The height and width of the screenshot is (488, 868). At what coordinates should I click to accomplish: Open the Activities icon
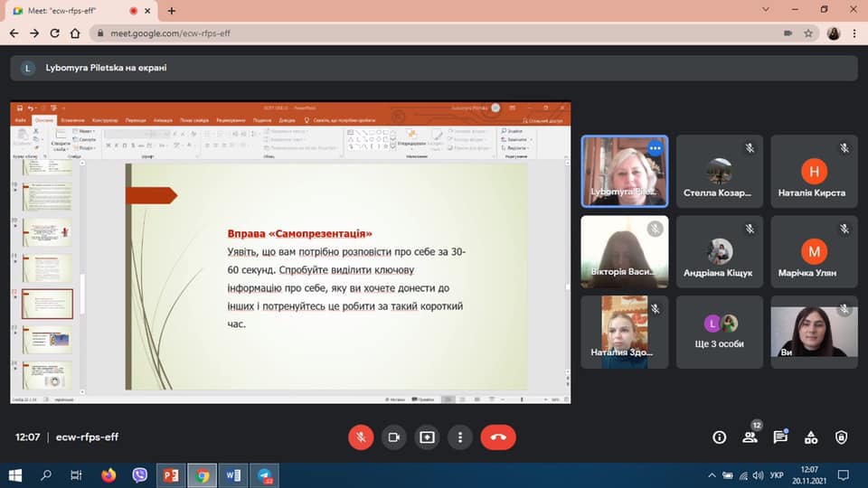coord(811,437)
